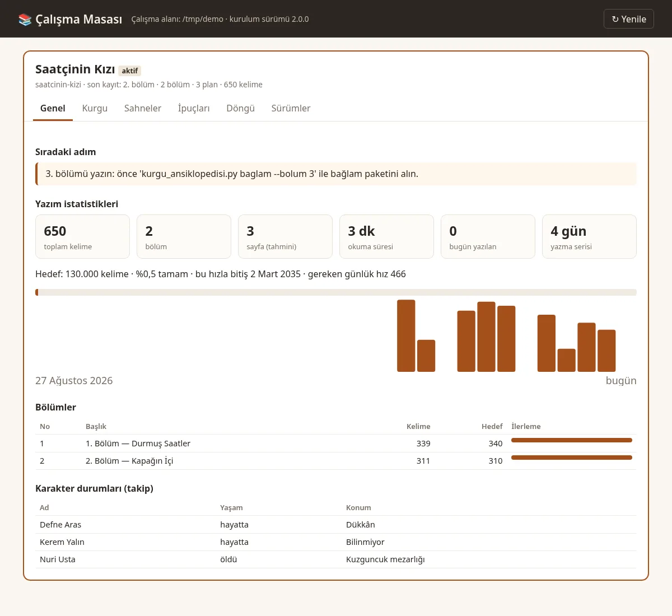Click the tallest leftmost bar in the chart
The height and width of the screenshot is (616, 672).
pyautogui.click(x=406, y=336)
